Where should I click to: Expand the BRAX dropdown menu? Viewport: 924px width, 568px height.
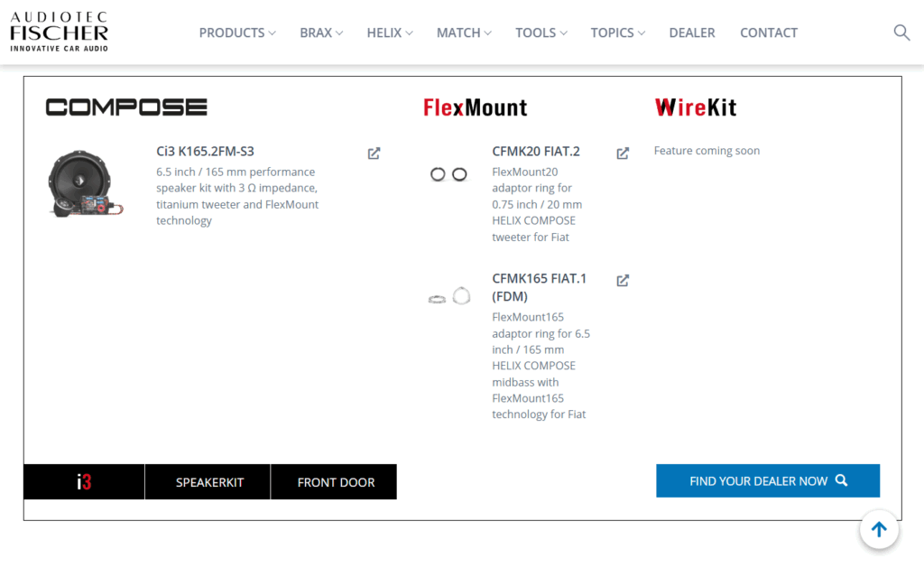321,33
